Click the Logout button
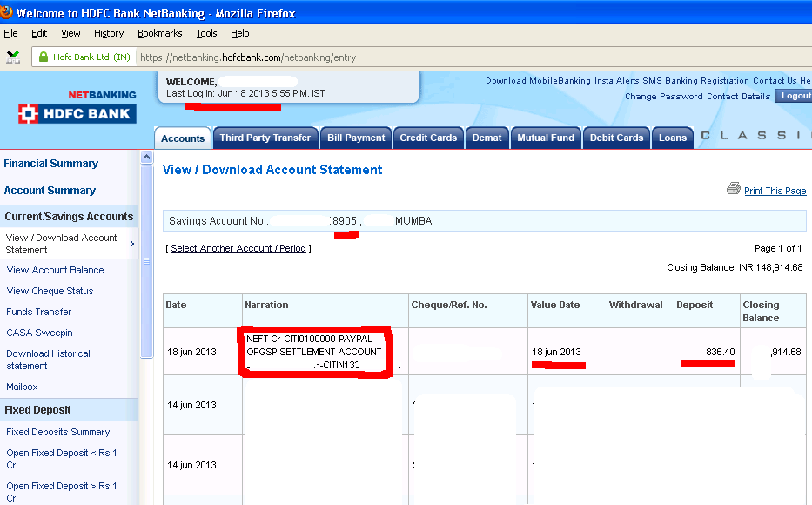 click(x=794, y=96)
